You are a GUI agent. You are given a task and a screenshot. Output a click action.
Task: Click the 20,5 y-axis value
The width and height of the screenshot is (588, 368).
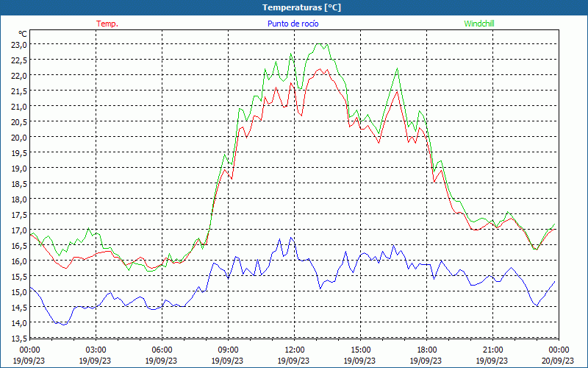click(x=19, y=121)
